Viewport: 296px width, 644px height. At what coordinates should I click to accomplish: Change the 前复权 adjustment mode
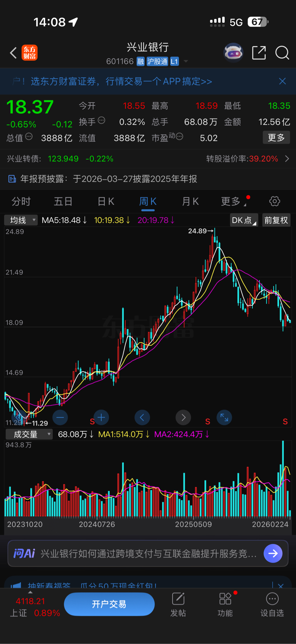[276, 220]
